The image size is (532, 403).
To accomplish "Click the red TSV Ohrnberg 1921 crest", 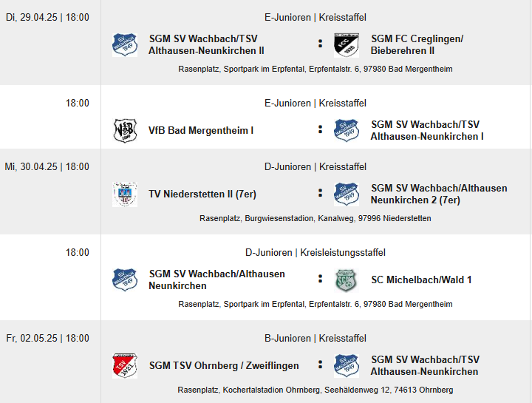I will 125,365.
